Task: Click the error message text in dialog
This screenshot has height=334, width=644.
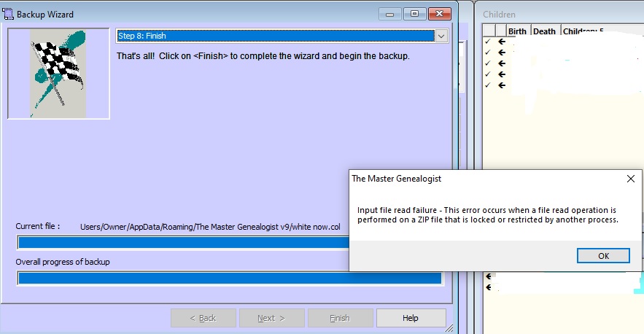Action: tap(487, 215)
